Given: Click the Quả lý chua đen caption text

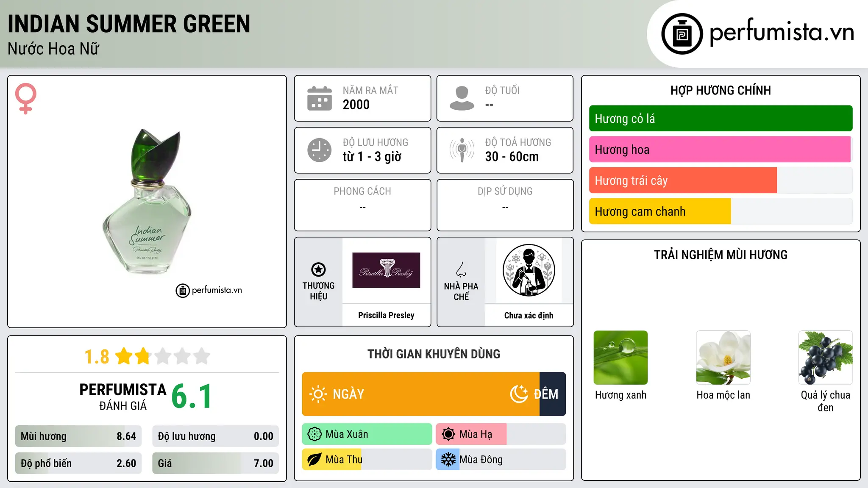Looking at the screenshot, I should click(x=826, y=401).
